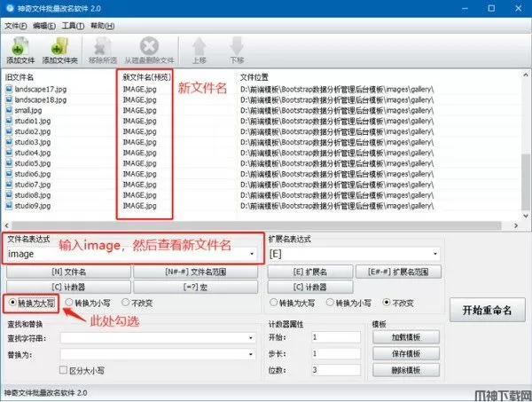Screen dimensions: 532x402
Task: Enable the 区分大小写 checkbox
Action: point(63,370)
